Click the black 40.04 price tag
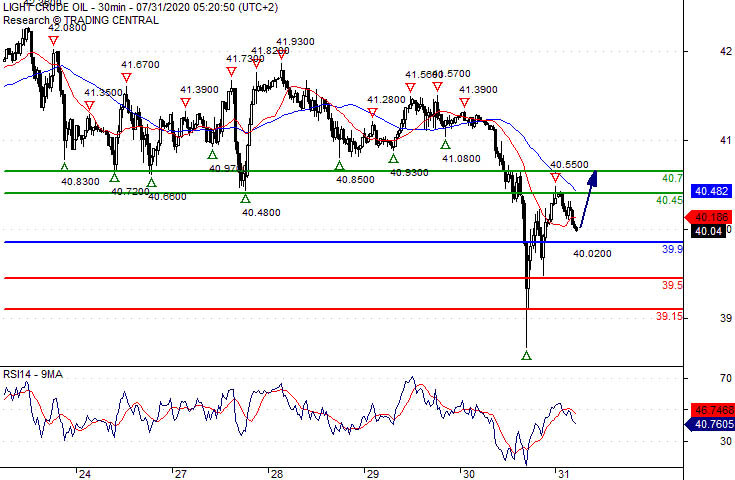This screenshot has height=480, width=735. point(708,231)
